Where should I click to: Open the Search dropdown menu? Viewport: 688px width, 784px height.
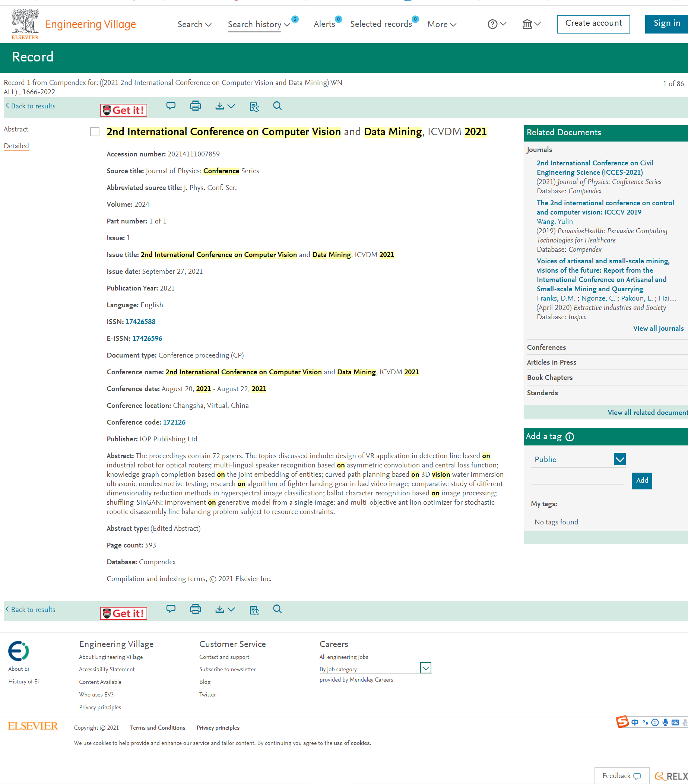194,24
